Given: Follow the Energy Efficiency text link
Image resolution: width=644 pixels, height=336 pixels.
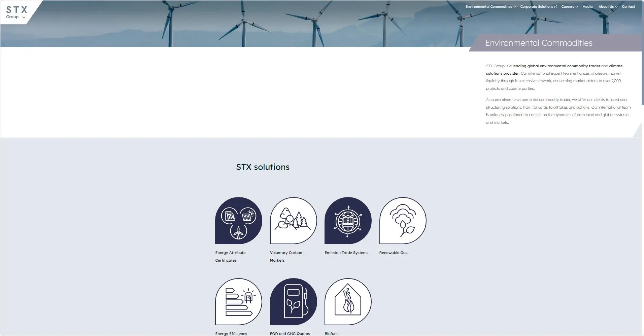Looking at the screenshot, I should 231,334.
